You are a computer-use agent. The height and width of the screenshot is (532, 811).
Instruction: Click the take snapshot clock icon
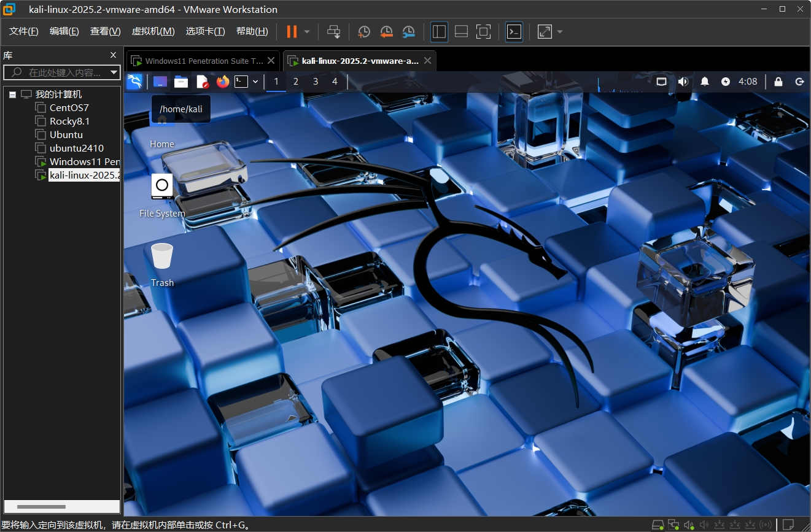364,32
